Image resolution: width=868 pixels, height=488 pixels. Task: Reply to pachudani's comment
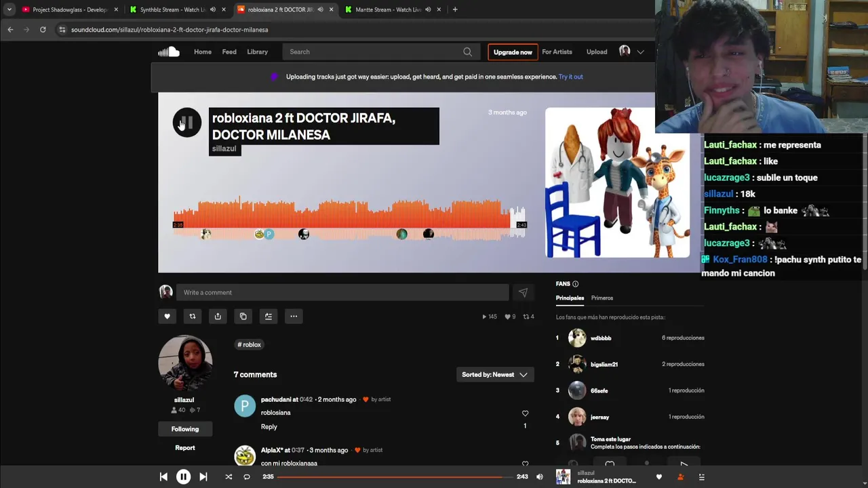[269, 427]
